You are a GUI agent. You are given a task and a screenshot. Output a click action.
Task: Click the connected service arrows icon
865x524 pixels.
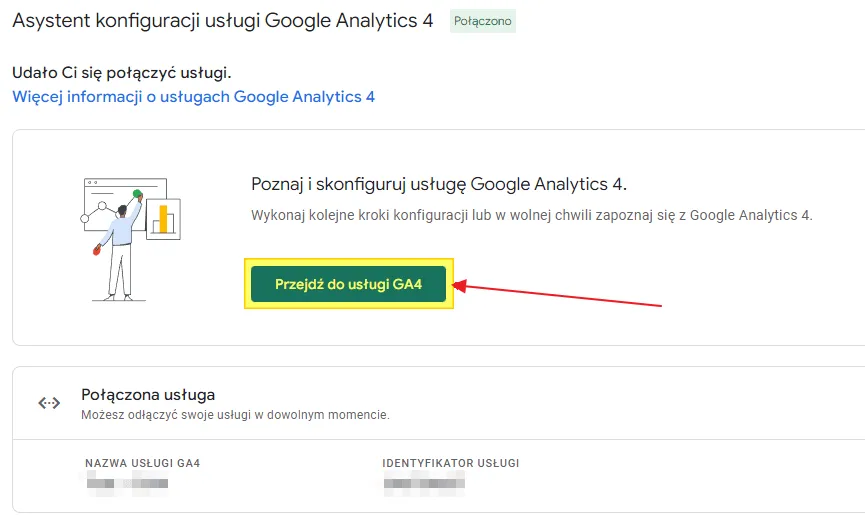pos(49,403)
